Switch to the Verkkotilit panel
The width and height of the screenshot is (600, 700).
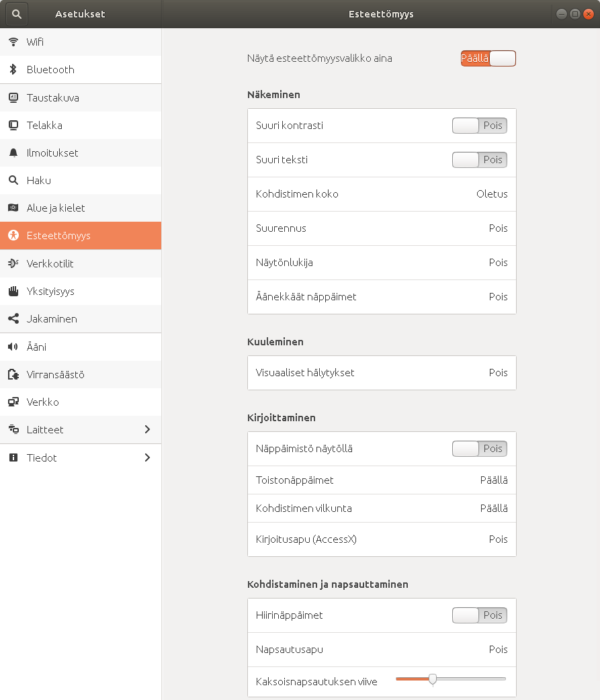(x=50, y=264)
